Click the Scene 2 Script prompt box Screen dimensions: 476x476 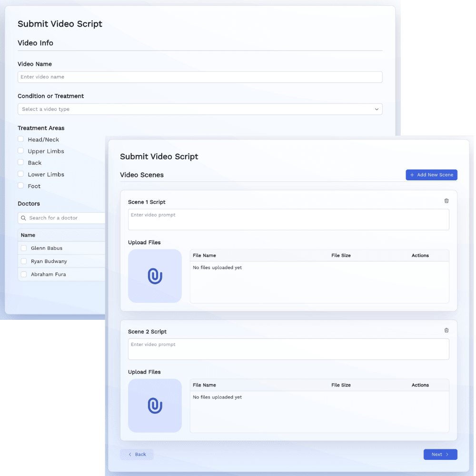pos(288,349)
